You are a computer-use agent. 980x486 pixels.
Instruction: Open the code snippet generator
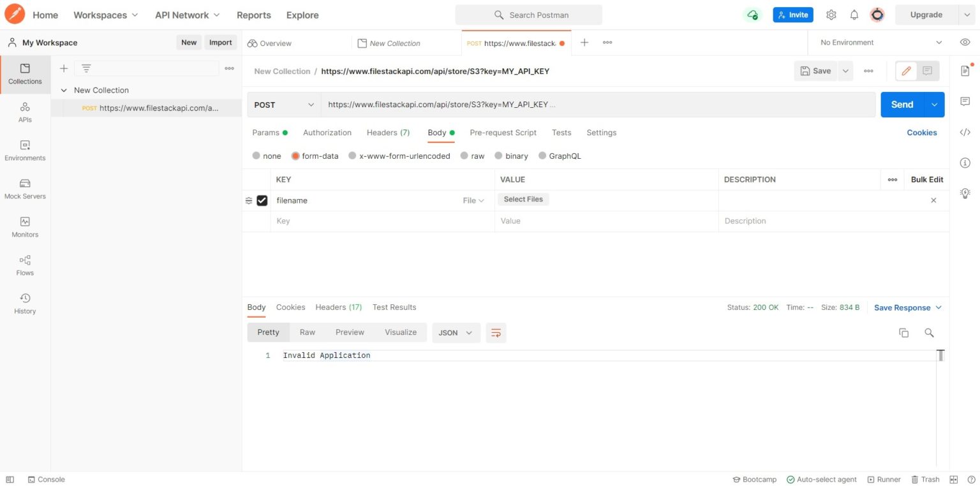pos(965,132)
